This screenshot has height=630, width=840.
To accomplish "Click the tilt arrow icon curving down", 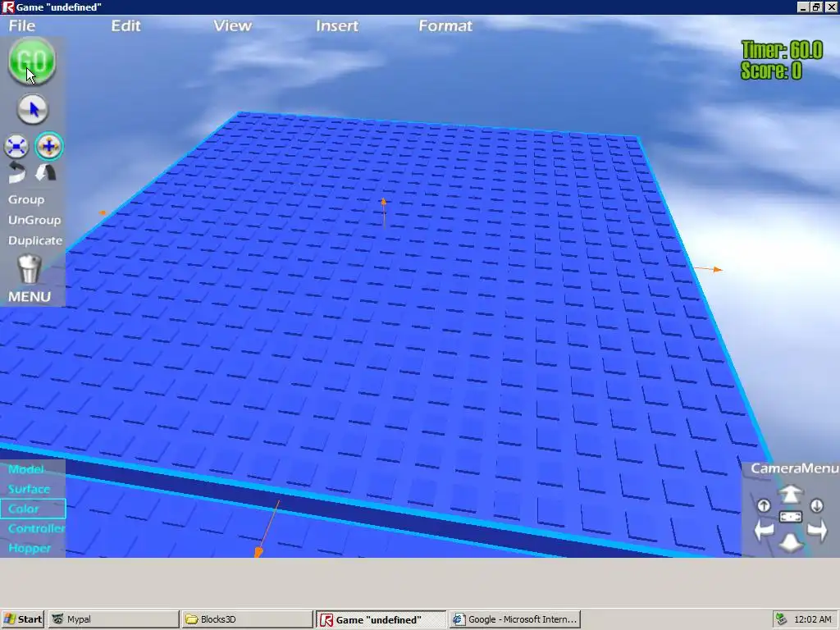I will click(46, 172).
